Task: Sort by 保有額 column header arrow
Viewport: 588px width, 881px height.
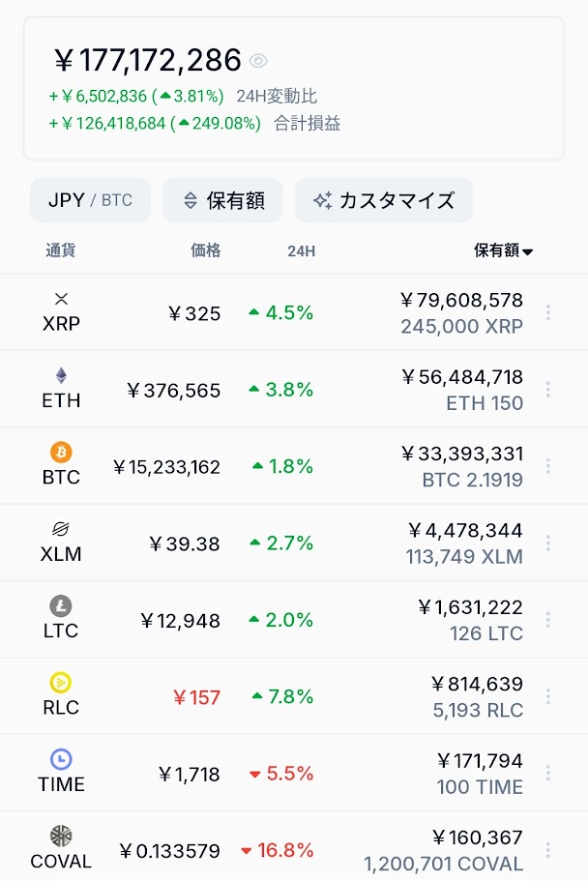Action: (x=527, y=251)
